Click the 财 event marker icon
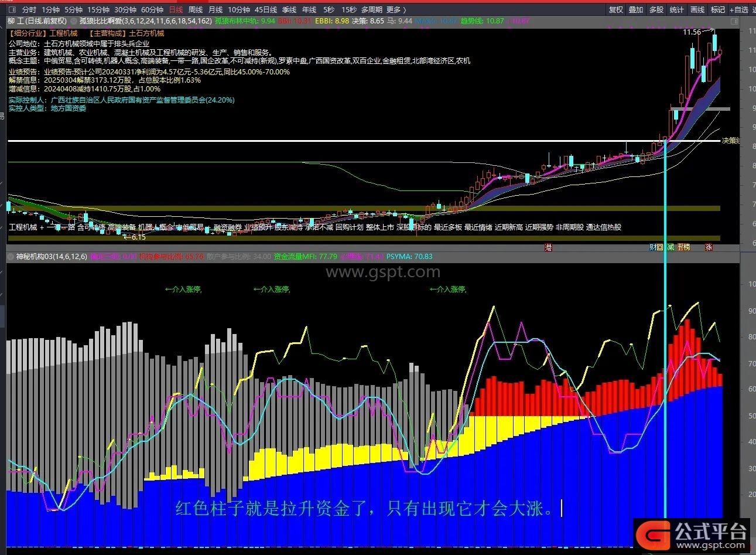Screen dimensions: 756x555 [x=652, y=247]
